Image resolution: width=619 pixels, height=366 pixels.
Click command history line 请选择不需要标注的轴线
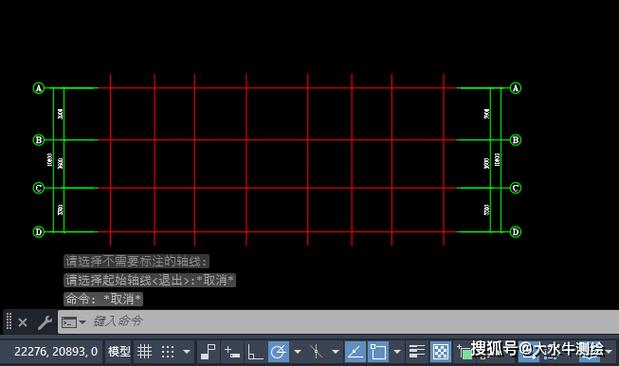pyautogui.click(x=136, y=261)
